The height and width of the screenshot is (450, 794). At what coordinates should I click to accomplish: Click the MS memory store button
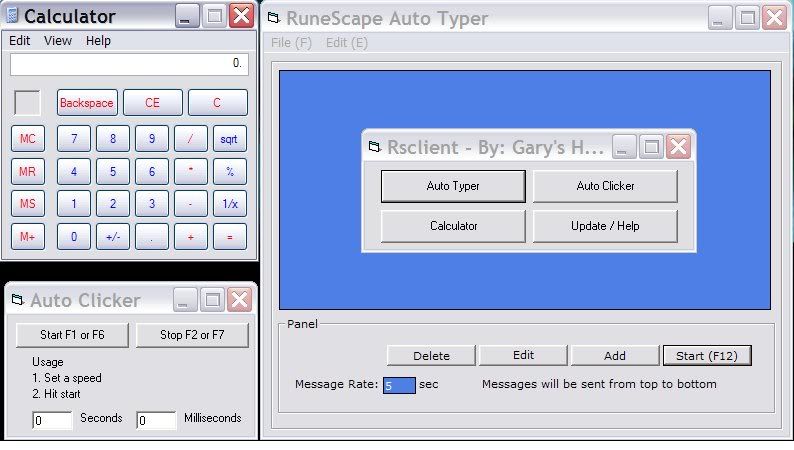(28, 203)
